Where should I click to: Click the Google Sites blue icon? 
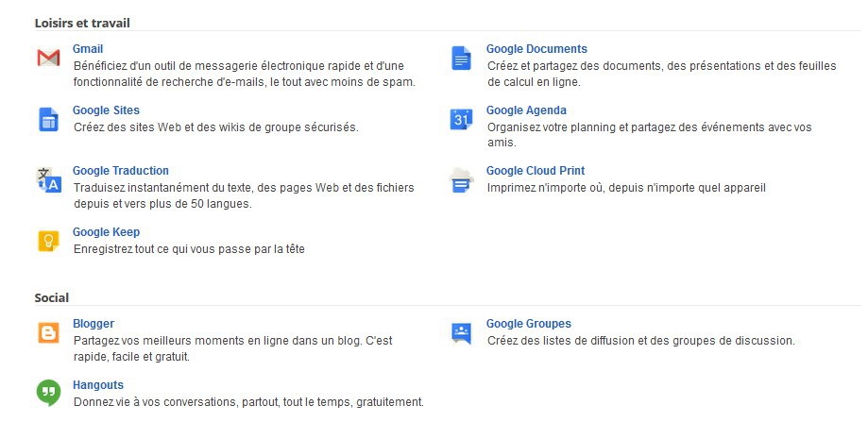point(49,120)
